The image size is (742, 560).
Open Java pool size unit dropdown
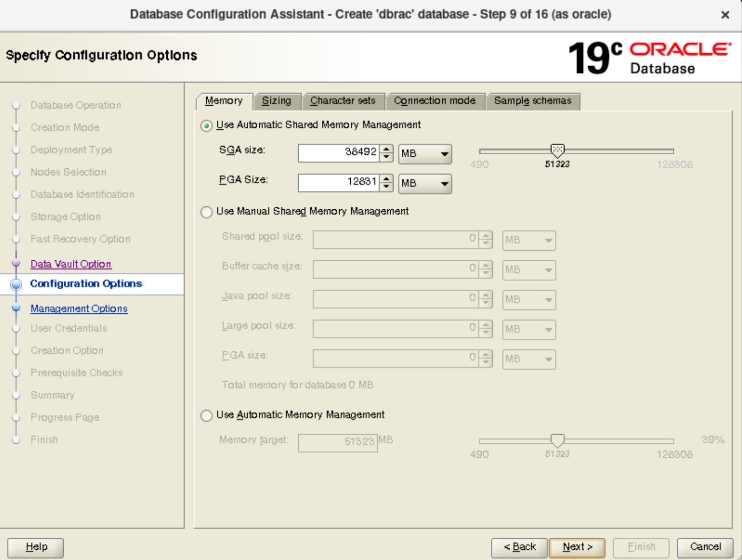[x=529, y=300]
